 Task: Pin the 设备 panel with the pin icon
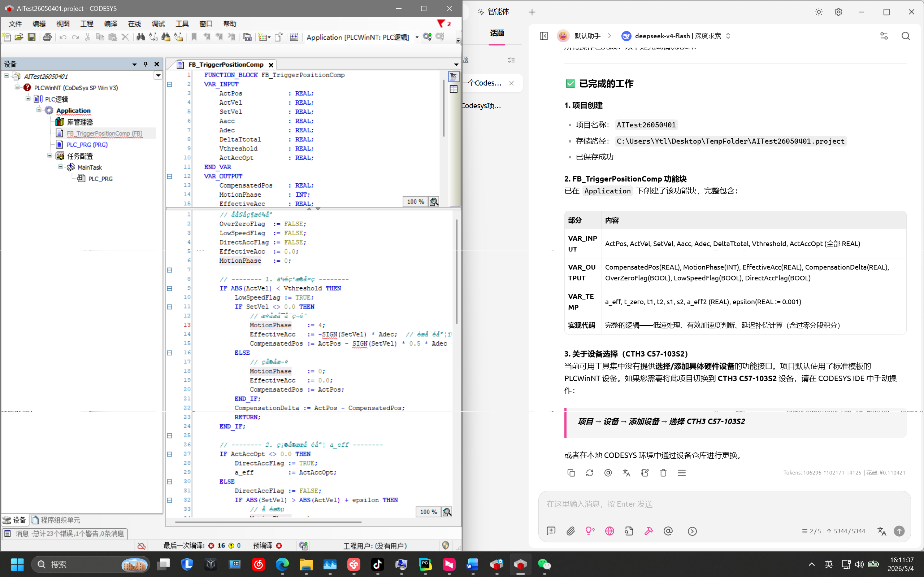[x=146, y=64]
